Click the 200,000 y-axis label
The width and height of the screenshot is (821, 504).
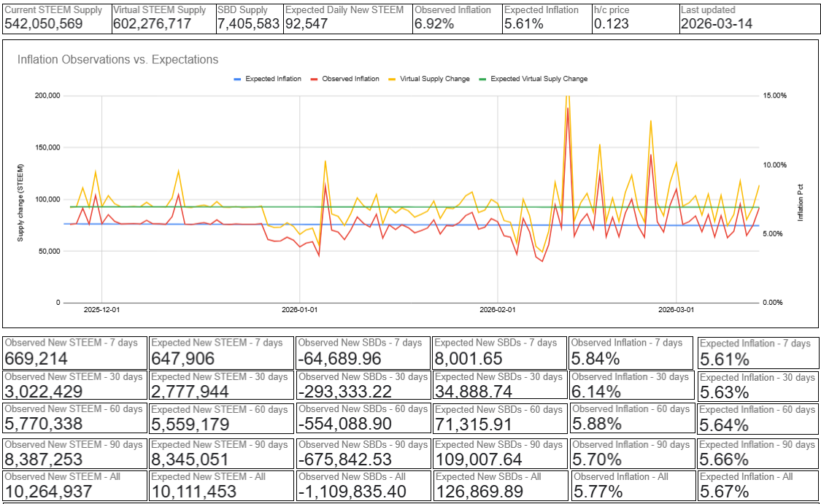[47, 96]
